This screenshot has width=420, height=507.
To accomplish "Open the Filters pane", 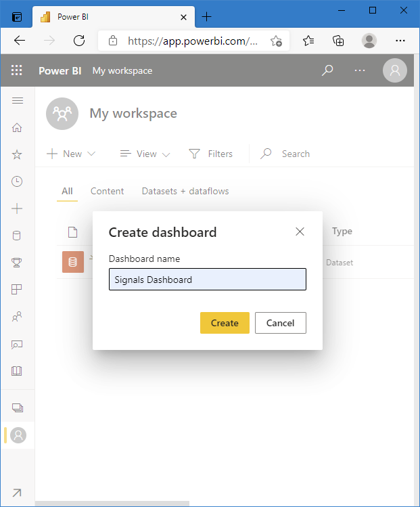I will pos(210,154).
